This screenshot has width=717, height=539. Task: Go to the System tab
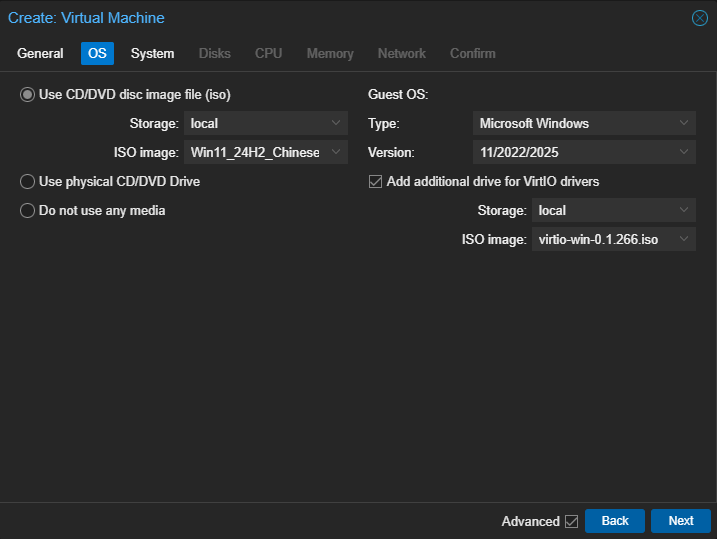152,54
